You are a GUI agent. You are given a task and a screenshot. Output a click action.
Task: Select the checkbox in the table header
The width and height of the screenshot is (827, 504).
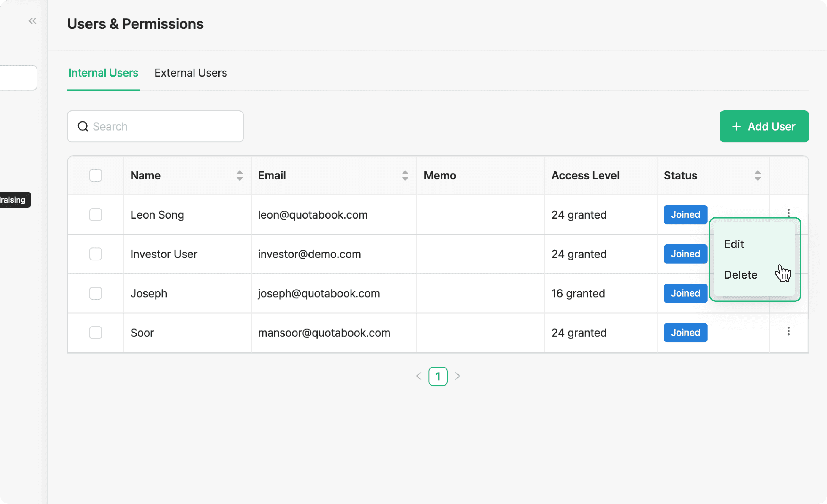pos(95,175)
